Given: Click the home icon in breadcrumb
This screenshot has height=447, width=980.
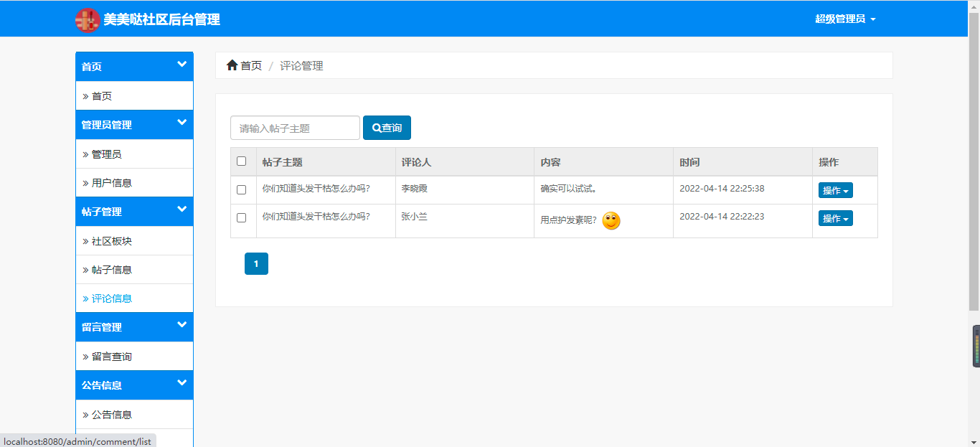Looking at the screenshot, I should click(x=232, y=65).
